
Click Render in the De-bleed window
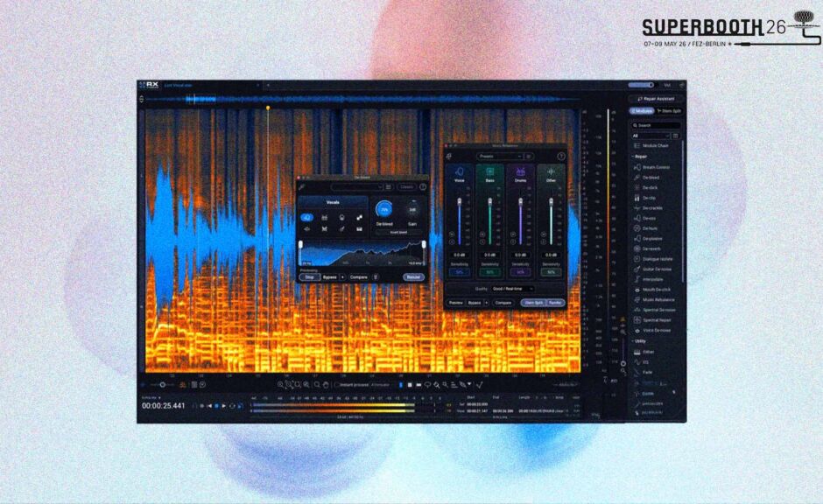click(x=413, y=276)
